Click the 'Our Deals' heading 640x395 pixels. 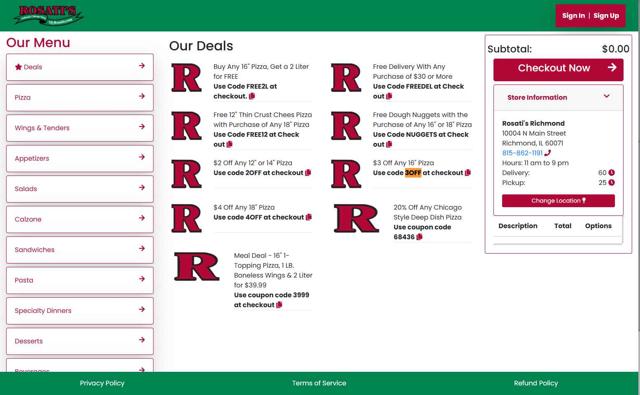[x=201, y=46]
